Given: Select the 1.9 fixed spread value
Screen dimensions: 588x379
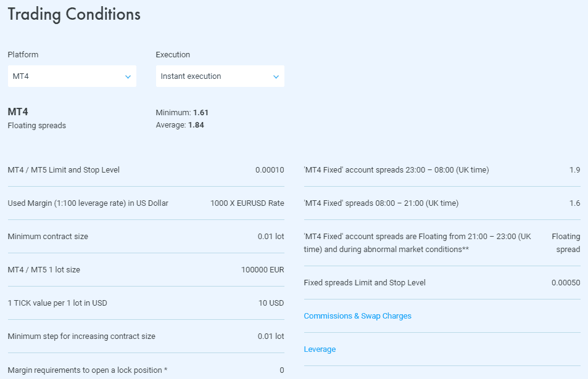Looking at the screenshot, I should point(574,170).
